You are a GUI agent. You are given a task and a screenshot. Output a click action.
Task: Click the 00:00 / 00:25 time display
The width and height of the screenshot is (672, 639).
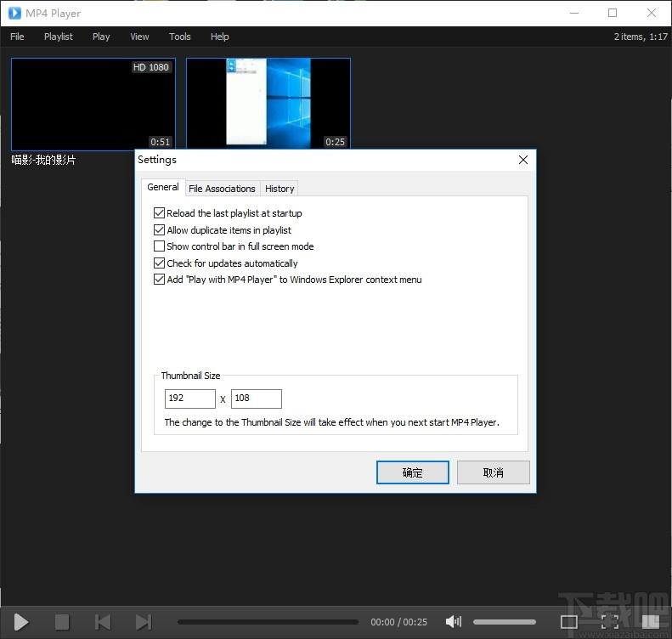(398, 622)
